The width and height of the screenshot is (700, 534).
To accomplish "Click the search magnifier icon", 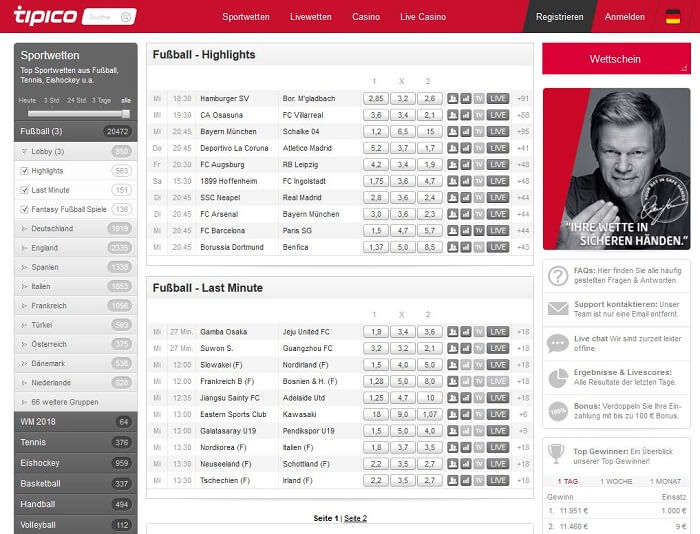I will tap(126, 17).
